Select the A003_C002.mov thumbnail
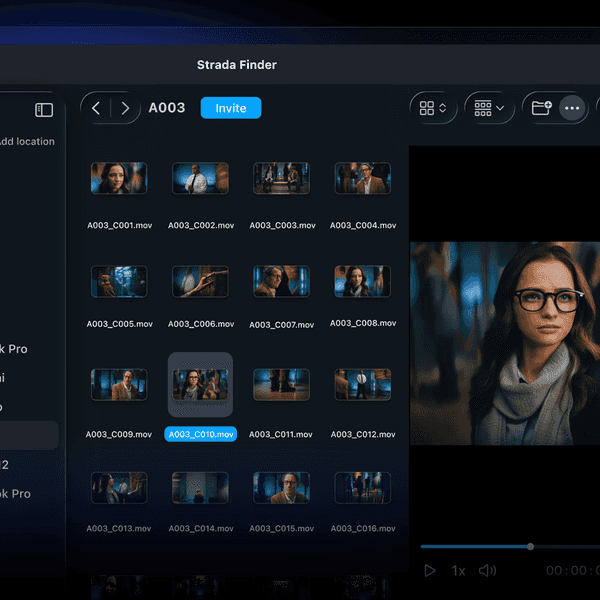The image size is (600, 600). coord(201,178)
